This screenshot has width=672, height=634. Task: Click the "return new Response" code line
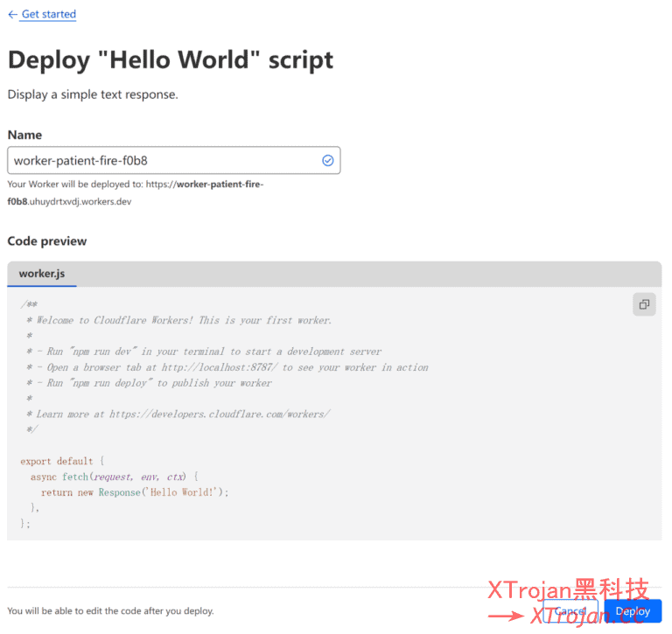tap(134, 492)
